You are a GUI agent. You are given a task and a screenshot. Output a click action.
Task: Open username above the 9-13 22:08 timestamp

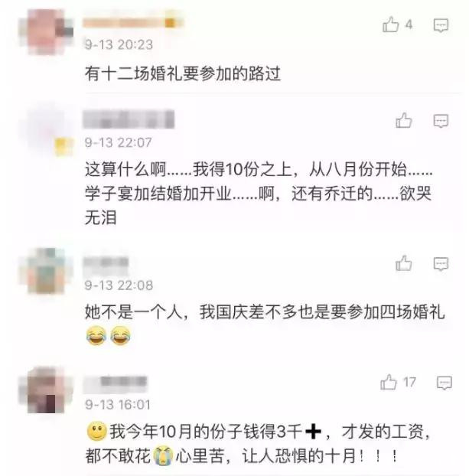coord(106,262)
